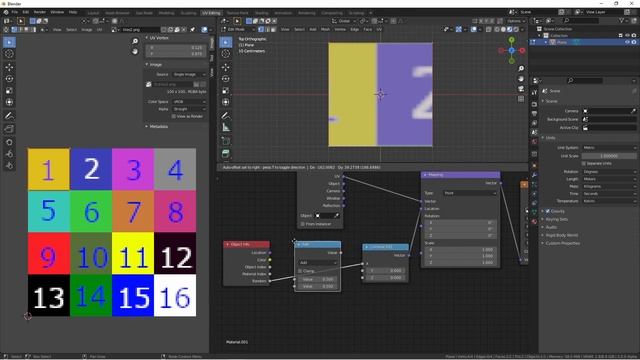Screen dimensions: 640x360
Task: Pin the image in UV editor header
Action: (192, 29)
